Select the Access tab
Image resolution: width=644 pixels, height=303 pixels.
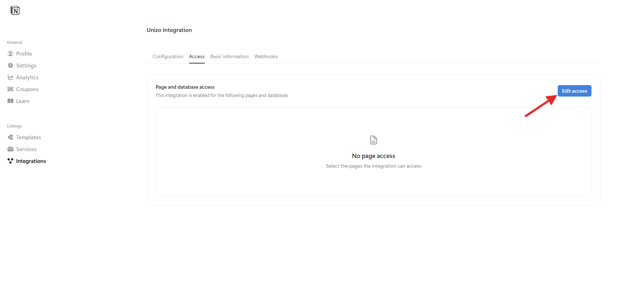197,56
